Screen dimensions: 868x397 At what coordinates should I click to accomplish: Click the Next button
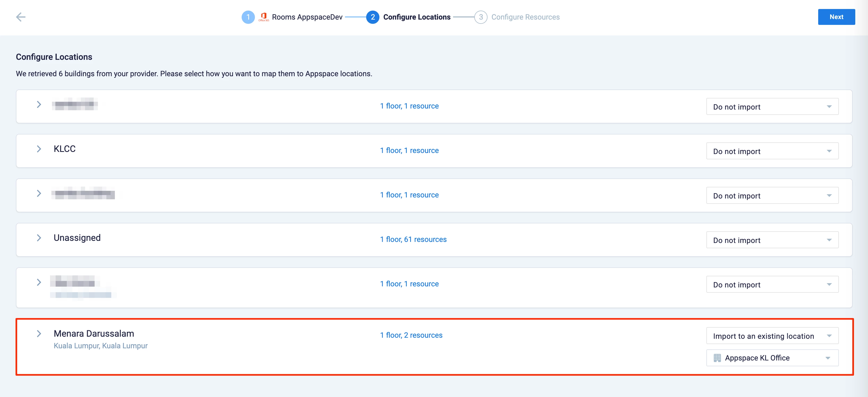click(x=836, y=17)
